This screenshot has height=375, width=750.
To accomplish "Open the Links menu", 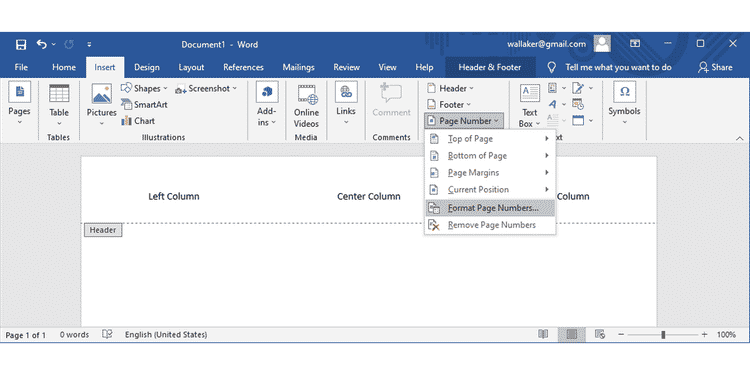I will 346,104.
